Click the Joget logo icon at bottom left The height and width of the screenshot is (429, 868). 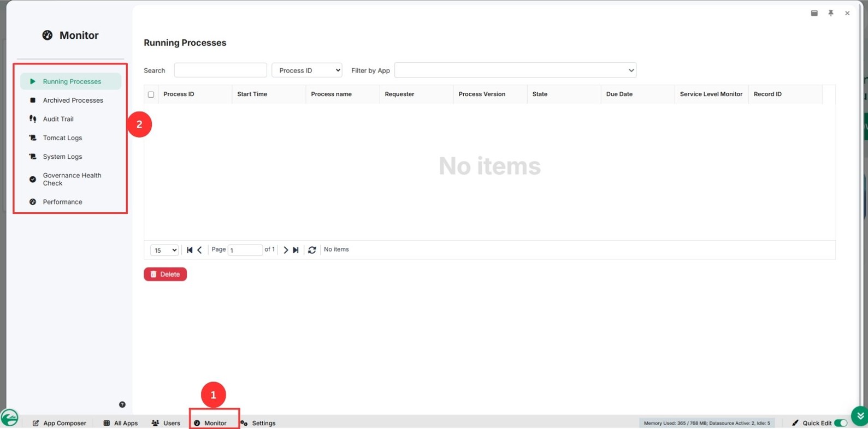(x=9, y=418)
